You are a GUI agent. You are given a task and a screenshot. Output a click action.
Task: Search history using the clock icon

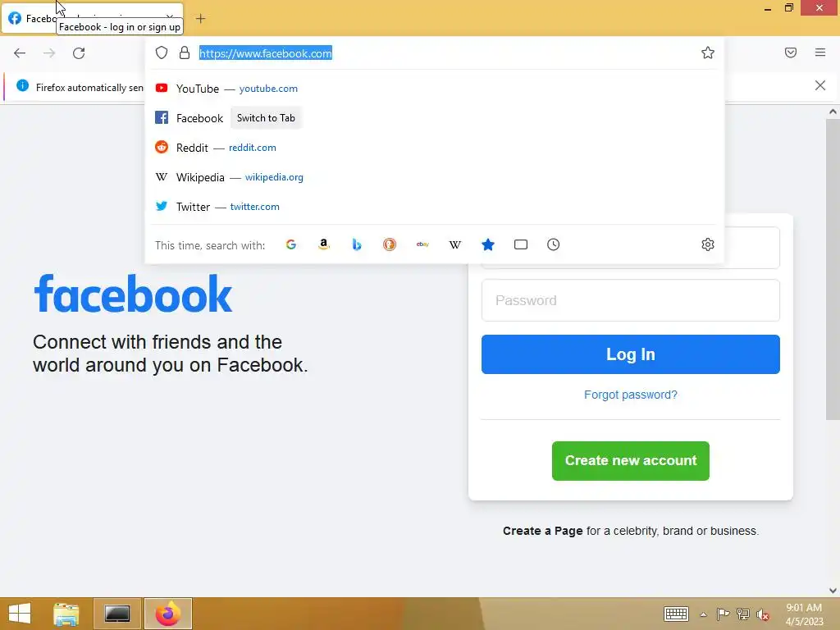click(554, 244)
